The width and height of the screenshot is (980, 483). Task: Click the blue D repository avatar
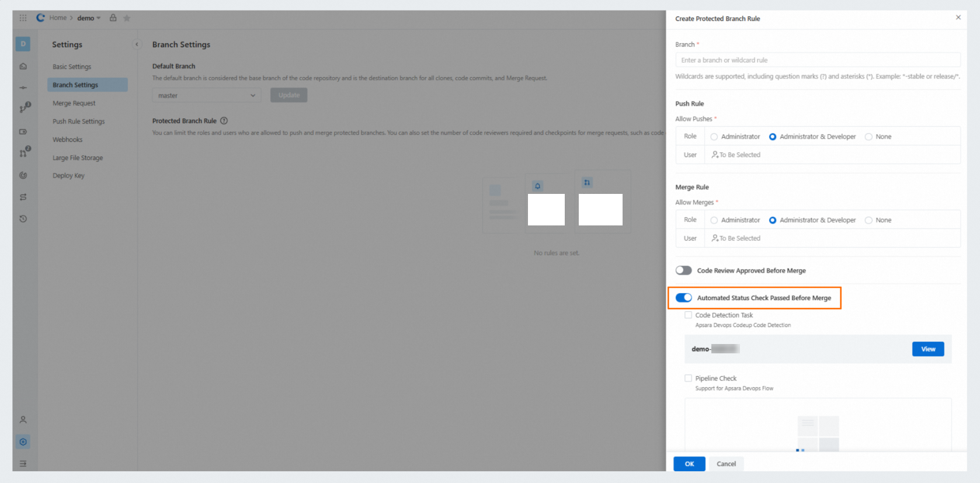coord(23,44)
